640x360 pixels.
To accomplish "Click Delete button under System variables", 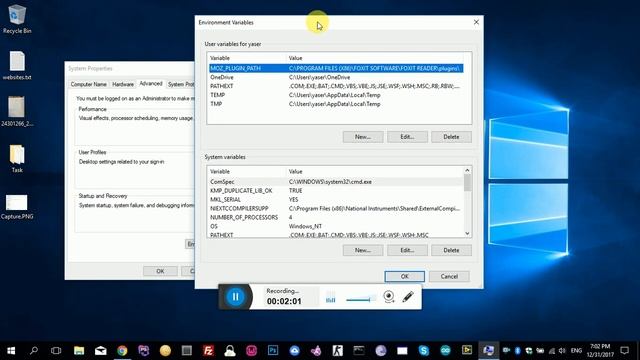I will click(451, 250).
